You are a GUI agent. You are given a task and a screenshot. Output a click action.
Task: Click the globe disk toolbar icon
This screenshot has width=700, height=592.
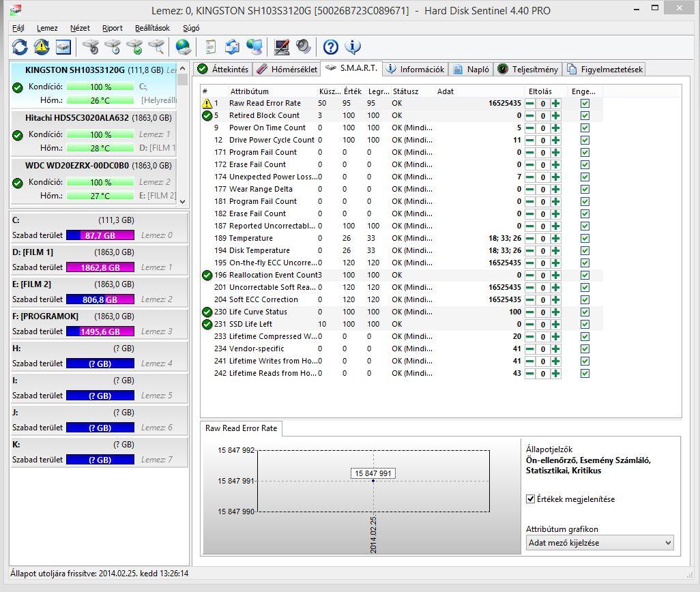[183, 47]
